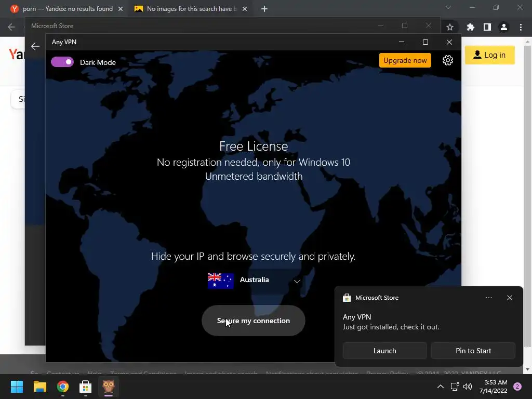
Task: Maximize the Any VPN window
Action: click(425, 42)
